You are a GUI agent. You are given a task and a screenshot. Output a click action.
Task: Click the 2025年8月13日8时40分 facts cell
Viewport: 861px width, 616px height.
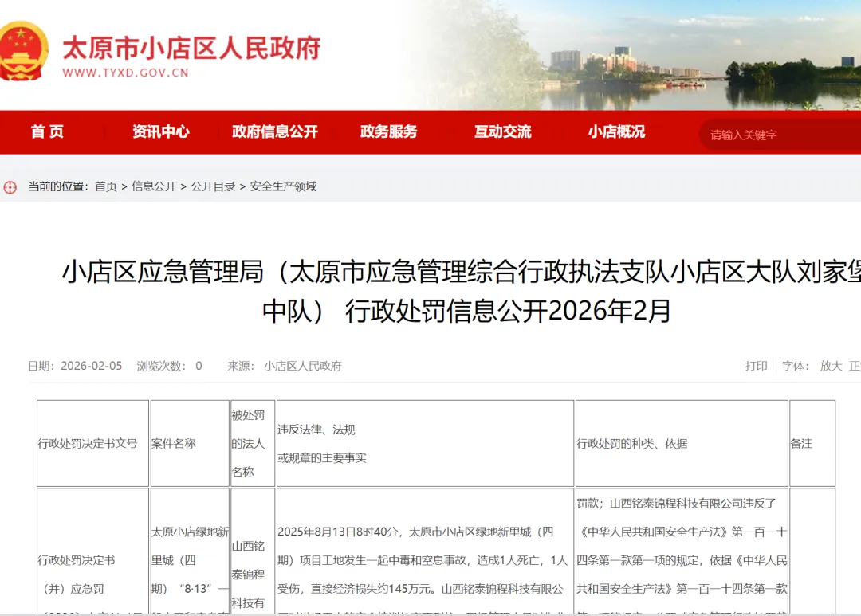pyautogui.click(x=425, y=551)
